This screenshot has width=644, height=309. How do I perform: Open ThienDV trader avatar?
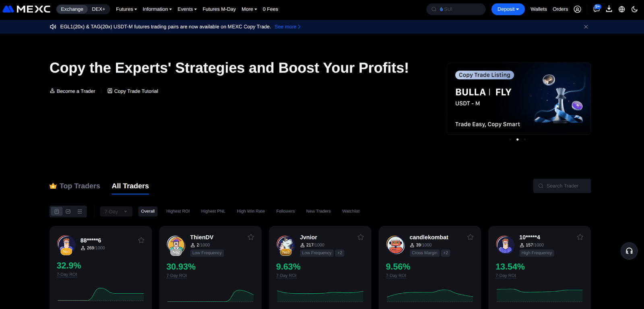point(176,245)
